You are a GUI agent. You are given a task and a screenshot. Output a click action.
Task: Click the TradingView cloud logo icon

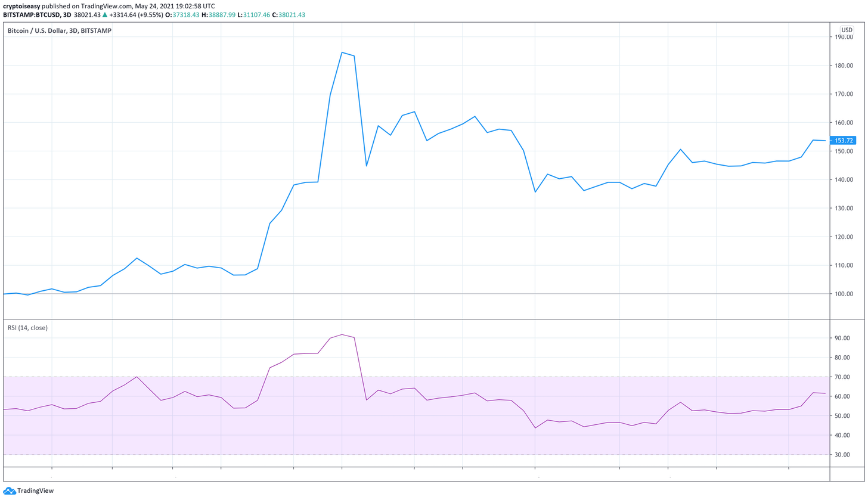click(9, 491)
